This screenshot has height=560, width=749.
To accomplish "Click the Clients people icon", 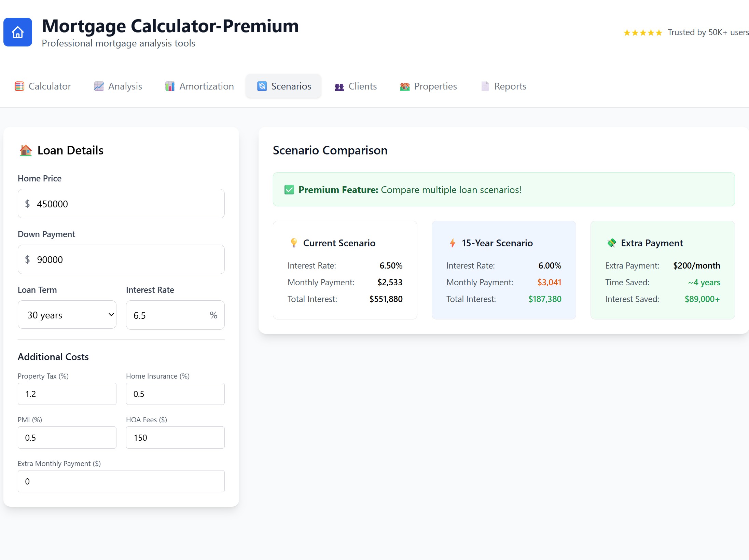I will tap(338, 86).
